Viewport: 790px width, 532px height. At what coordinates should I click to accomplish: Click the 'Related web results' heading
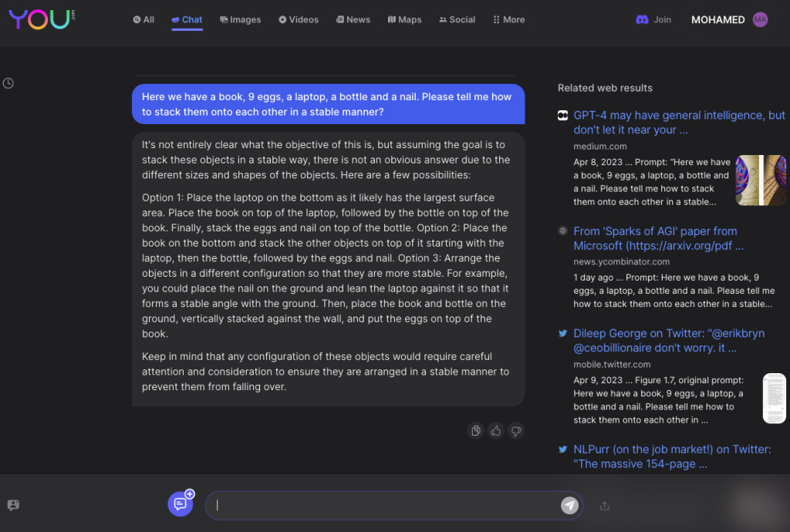(x=605, y=88)
